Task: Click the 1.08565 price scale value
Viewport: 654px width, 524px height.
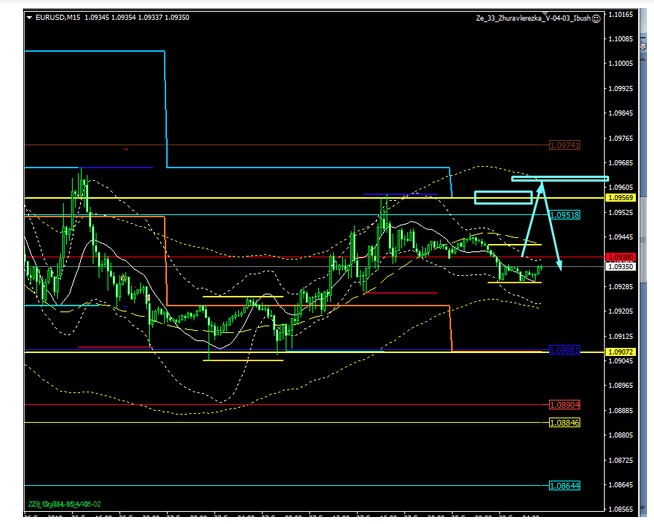Action: pos(620,509)
